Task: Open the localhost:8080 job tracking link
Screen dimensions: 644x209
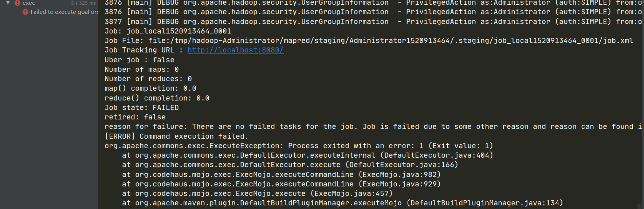Action: click(x=235, y=50)
